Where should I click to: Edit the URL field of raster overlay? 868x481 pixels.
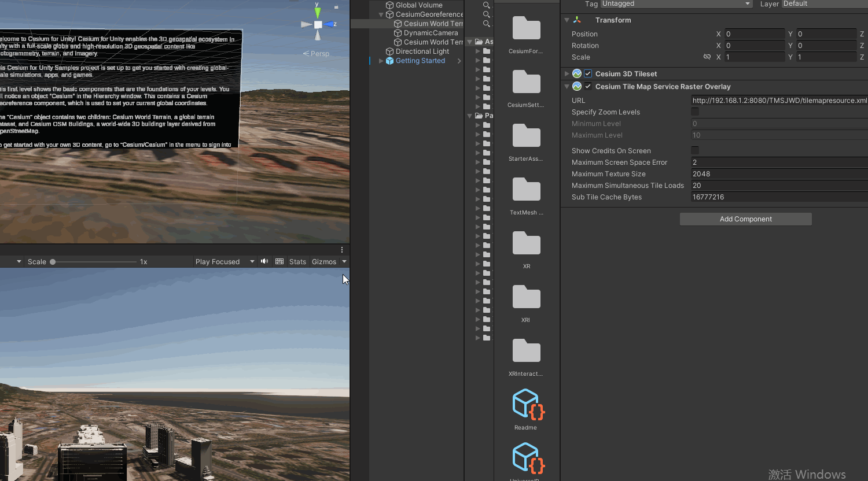pyautogui.click(x=779, y=101)
